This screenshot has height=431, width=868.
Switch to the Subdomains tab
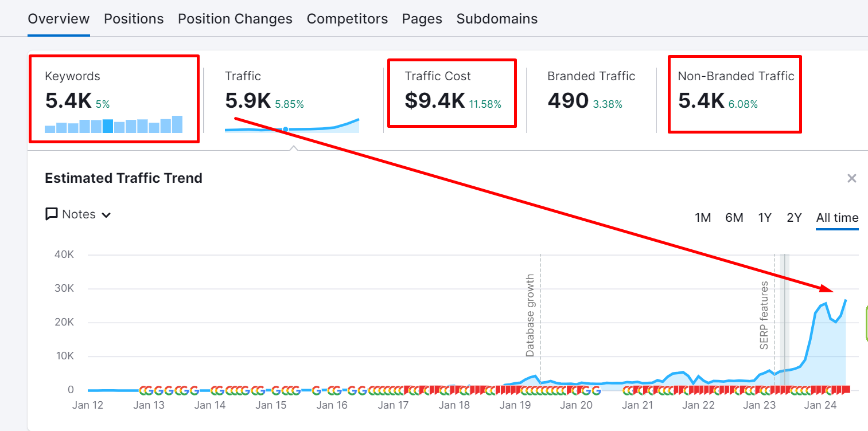497,19
